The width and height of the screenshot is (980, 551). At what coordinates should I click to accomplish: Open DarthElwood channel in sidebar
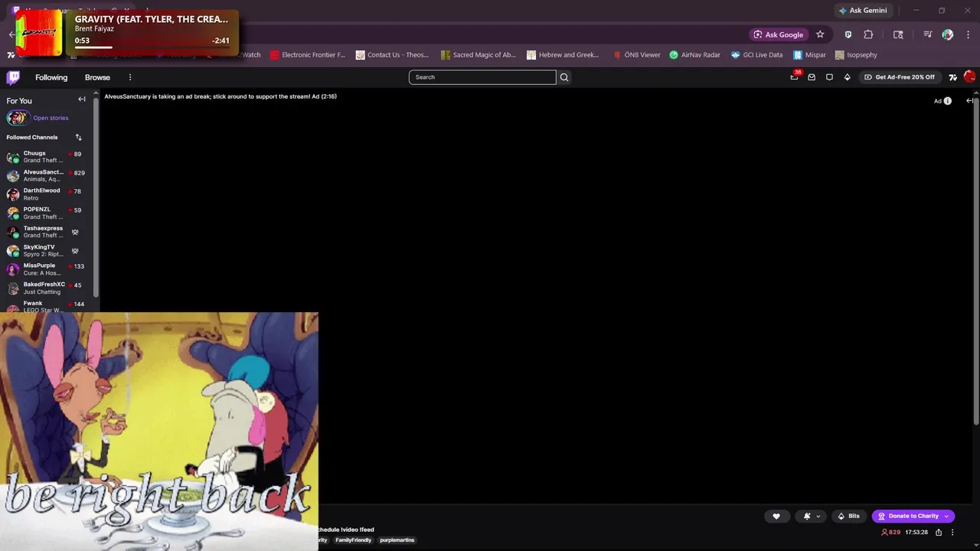coord(46,194)
